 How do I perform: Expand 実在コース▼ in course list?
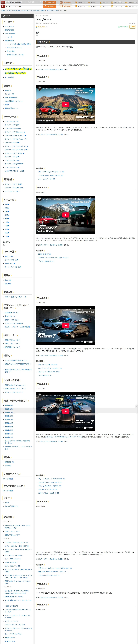pyautogui.click(x=9, y=256)
